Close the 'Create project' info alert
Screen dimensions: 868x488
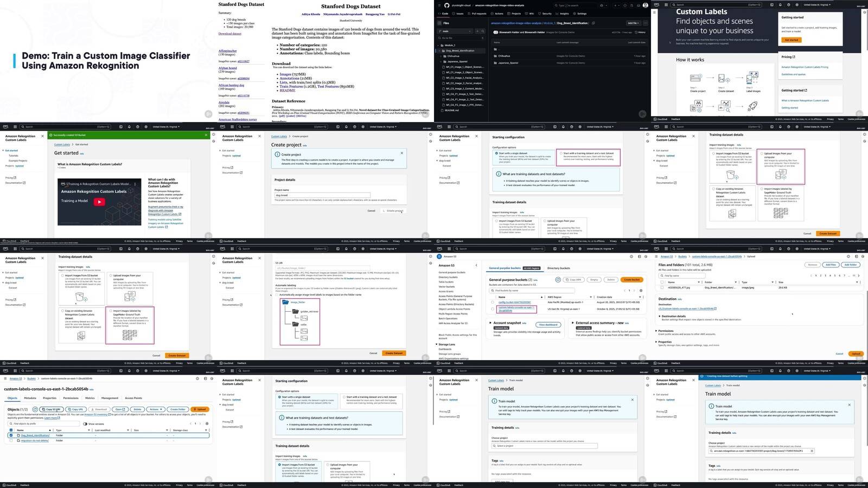point(401,153)
